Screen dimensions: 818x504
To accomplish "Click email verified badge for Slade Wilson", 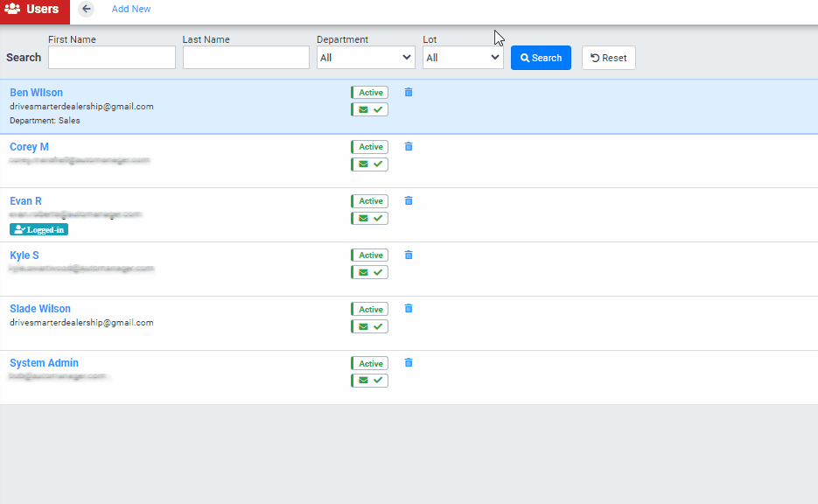I will click(x=369, y=326).
